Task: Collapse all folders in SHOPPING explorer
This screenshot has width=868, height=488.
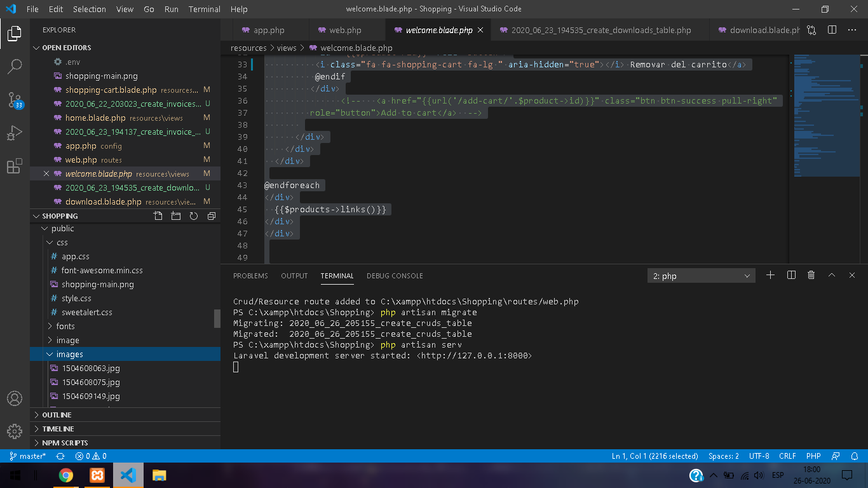Action: pyautogui.click(x=212, y=216)
